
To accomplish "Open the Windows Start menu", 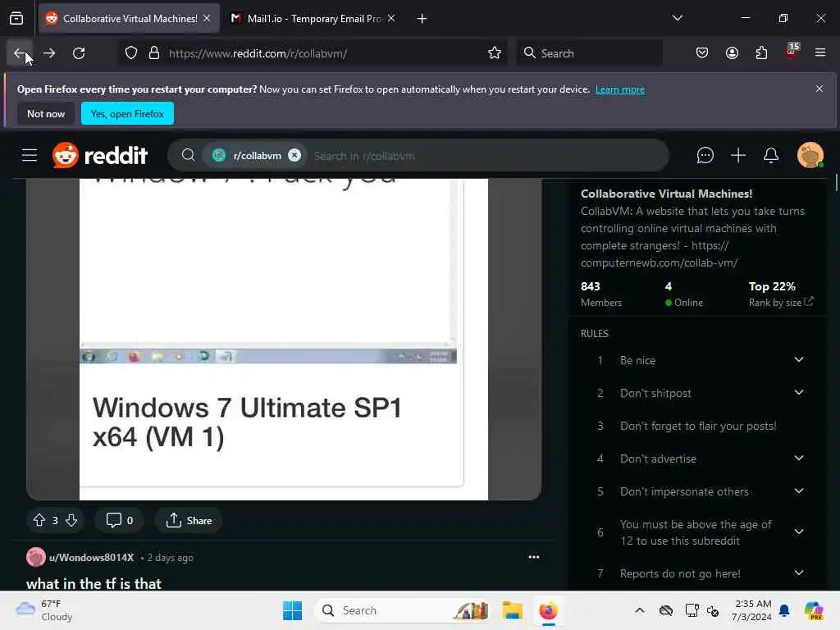I will point(292,610).
